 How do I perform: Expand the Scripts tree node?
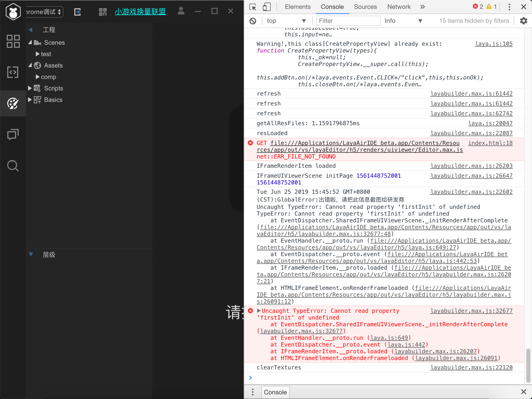(x=30, y=88)
